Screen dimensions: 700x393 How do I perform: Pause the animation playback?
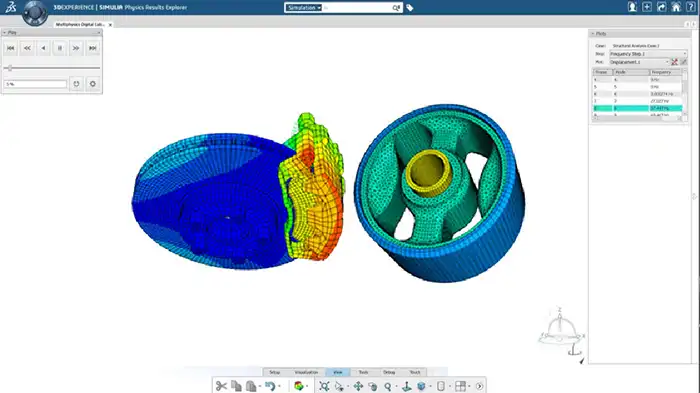click(x=59, y=48)
